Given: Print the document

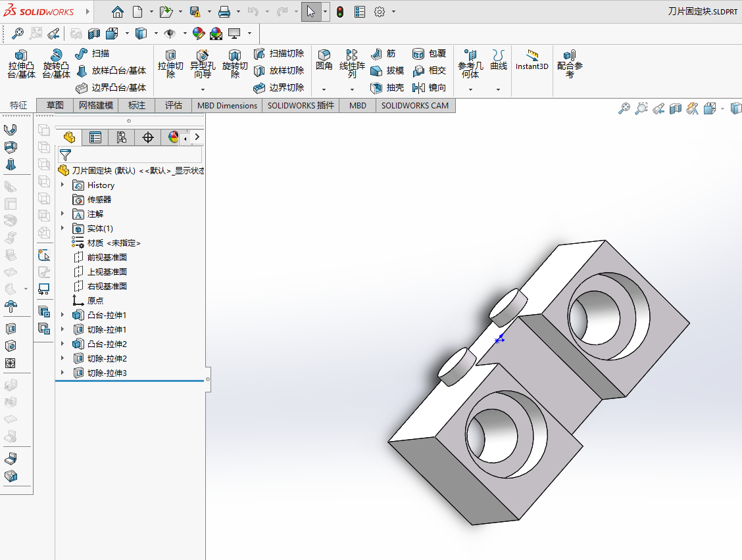Looking at the screenshot, I should click(224, 12).
